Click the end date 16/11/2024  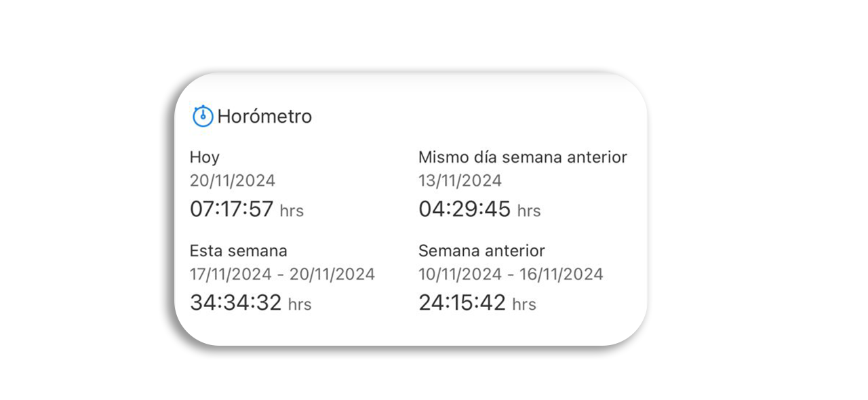tap(561, 274)
